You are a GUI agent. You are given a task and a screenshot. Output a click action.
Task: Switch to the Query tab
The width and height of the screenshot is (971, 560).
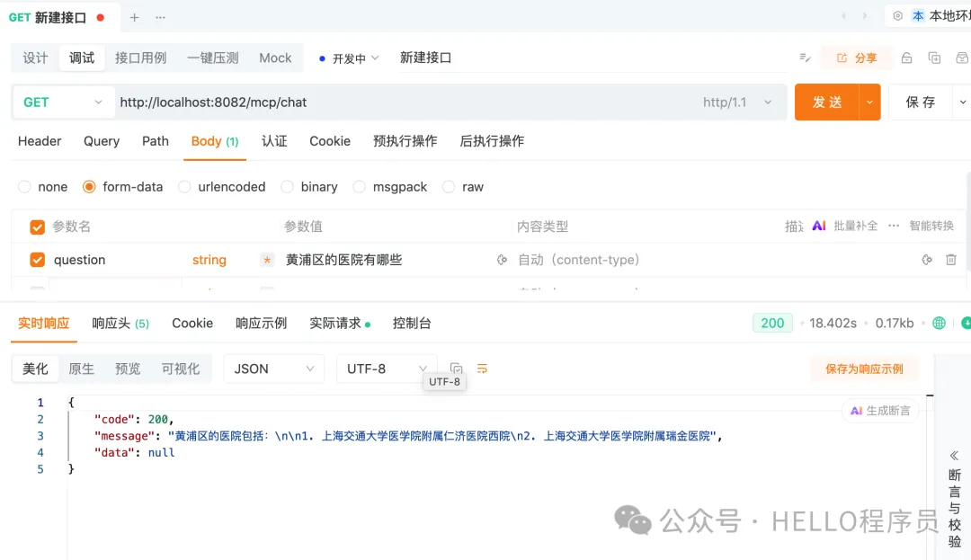point(102,141)
